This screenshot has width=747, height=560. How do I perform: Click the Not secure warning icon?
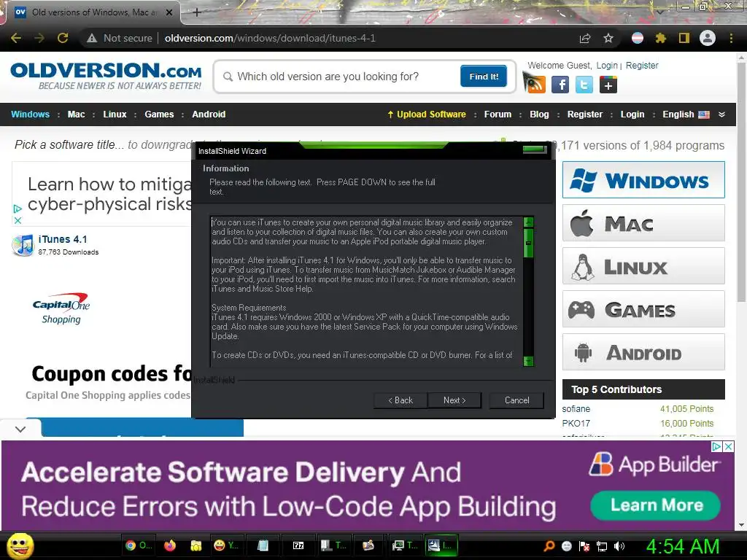click(92, 38)
